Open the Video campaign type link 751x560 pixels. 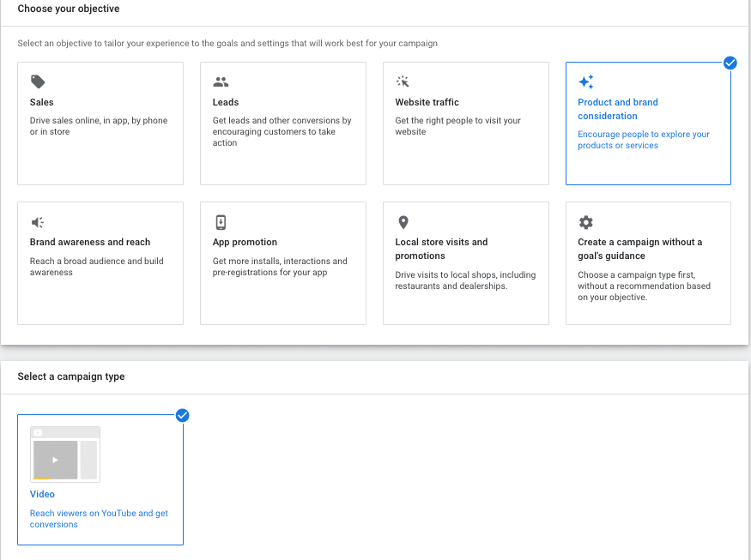click(42, 494)
